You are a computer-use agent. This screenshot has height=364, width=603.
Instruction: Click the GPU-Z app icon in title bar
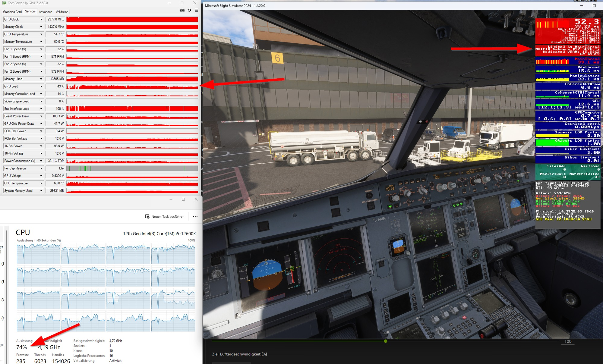coord(4,3)
